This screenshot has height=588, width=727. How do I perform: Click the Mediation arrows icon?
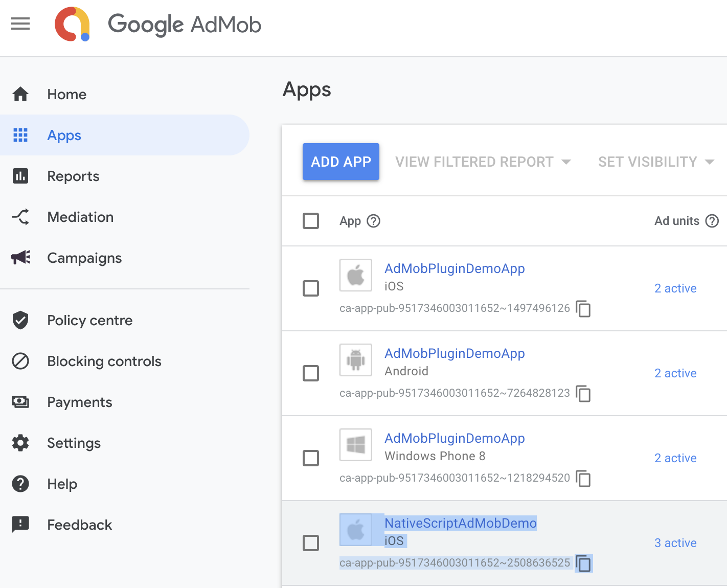point(20,217)
